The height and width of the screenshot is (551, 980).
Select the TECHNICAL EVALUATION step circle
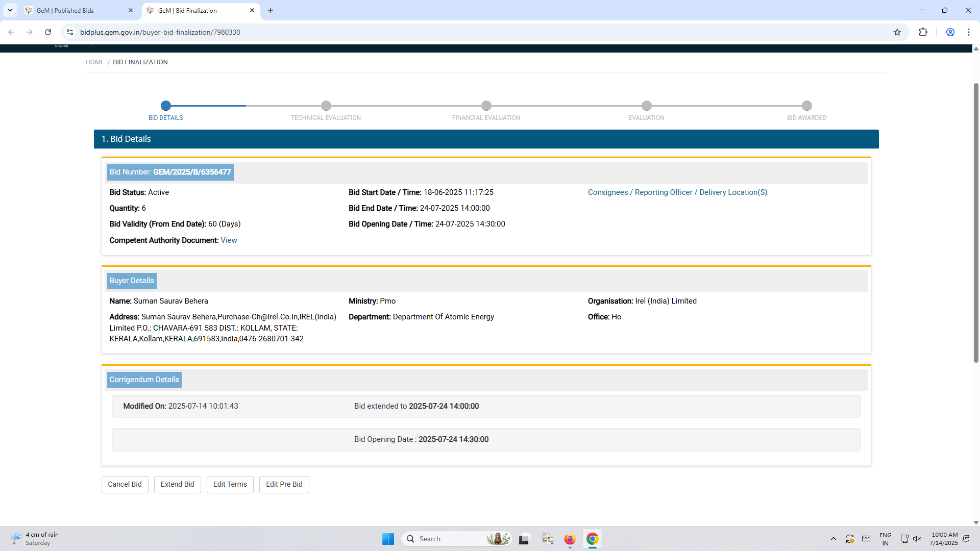pos(326,106)
